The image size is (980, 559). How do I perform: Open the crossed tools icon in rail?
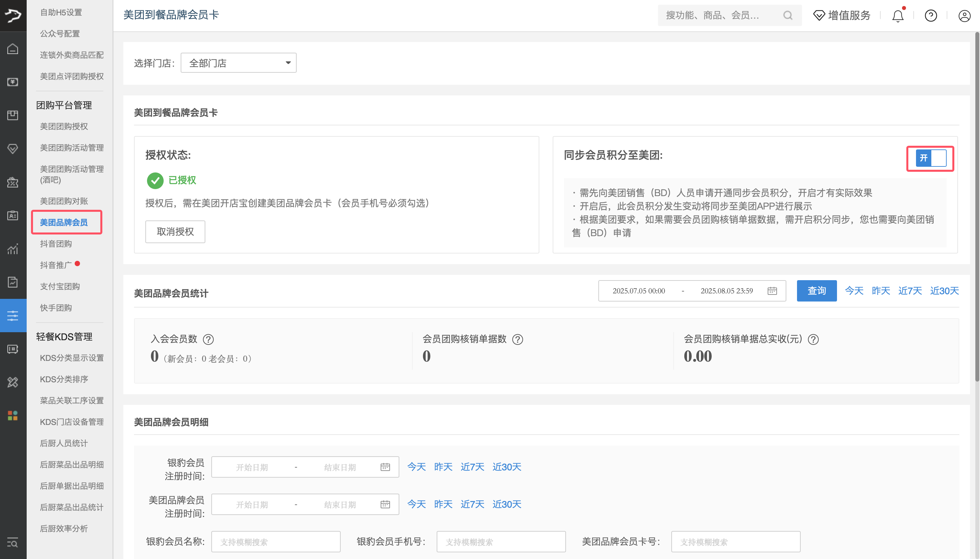pyautogui.click(x=13, y=382)
